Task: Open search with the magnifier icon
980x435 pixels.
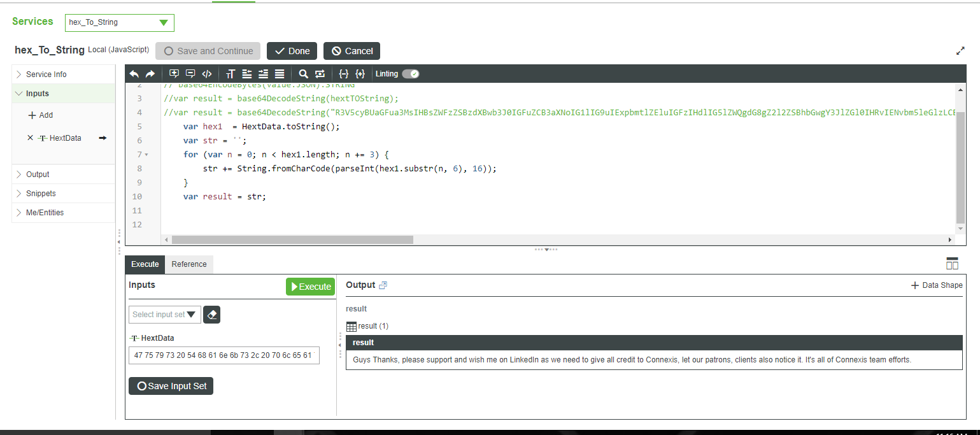Action: (x=304, y=74)
